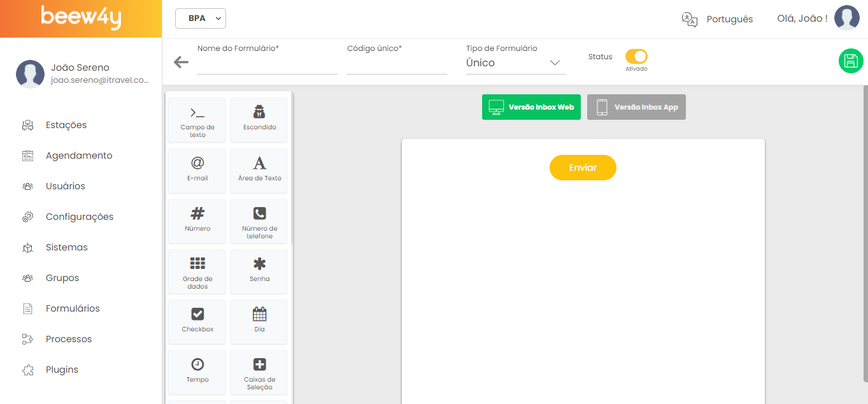Add the Senha password field
Screen dimensions: 868x404
click(259, 271)
